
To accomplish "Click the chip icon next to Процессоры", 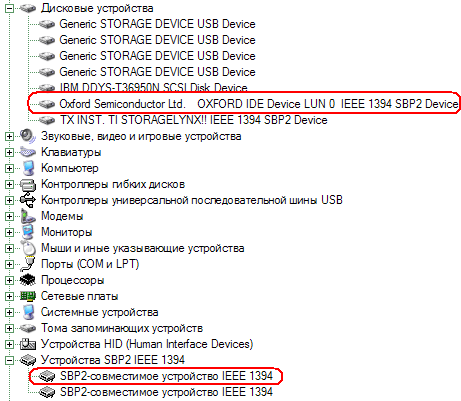I will click(x=27, y=280).
